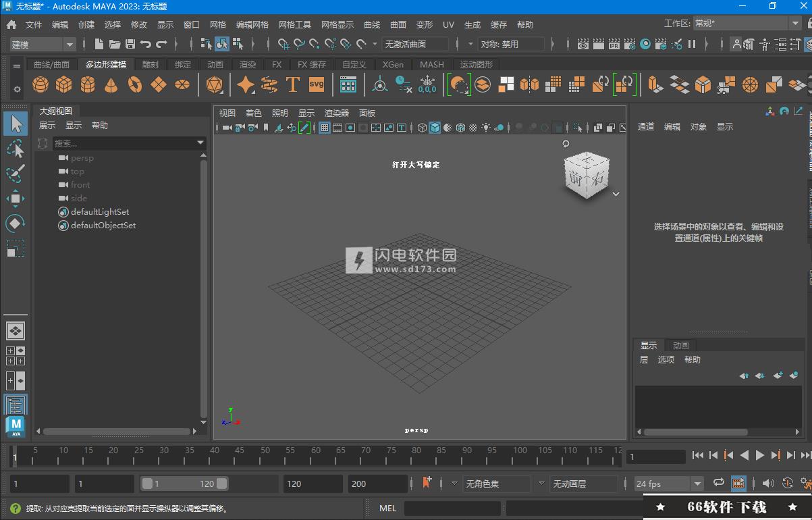This screenshot has height=520, width=812.
Task: Click the play backwards button
Action: coord(745,456)
